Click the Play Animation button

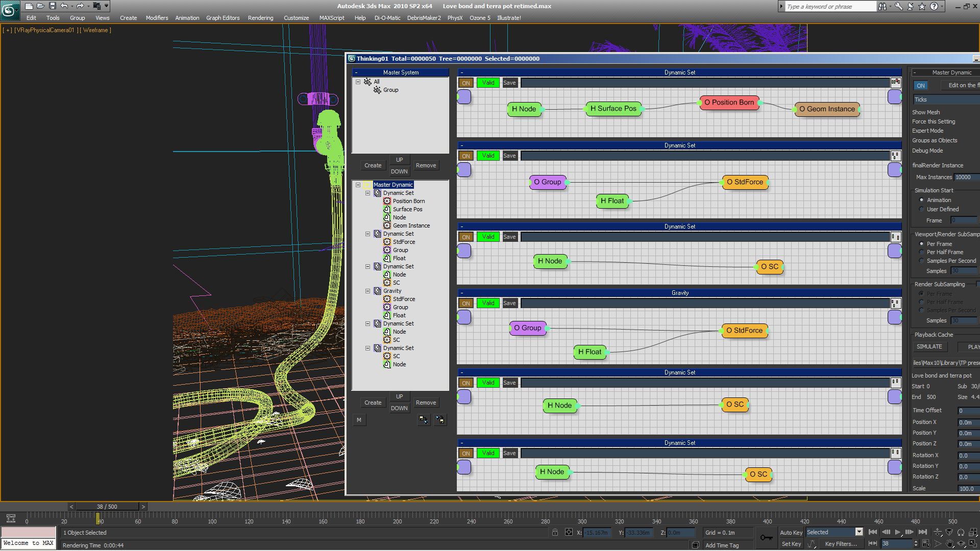point(897,532)
